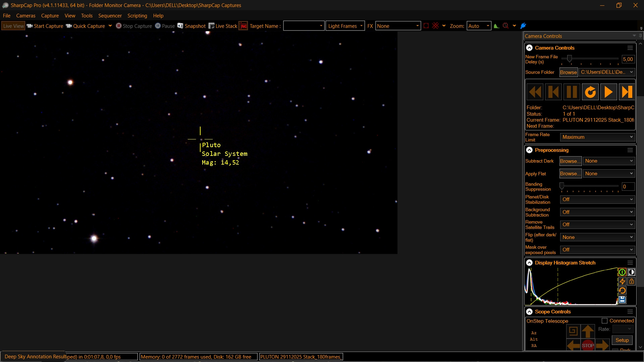This screenshot has width=644, height=362.
Task: Open the Source Folder path dropdown
Action: click(607, 72)
